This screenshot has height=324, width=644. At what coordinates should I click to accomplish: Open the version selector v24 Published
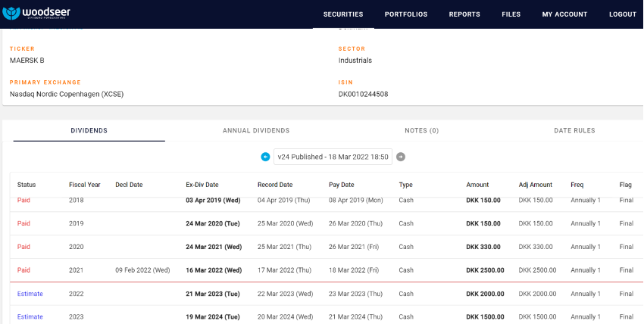click(x=333, y=157)
